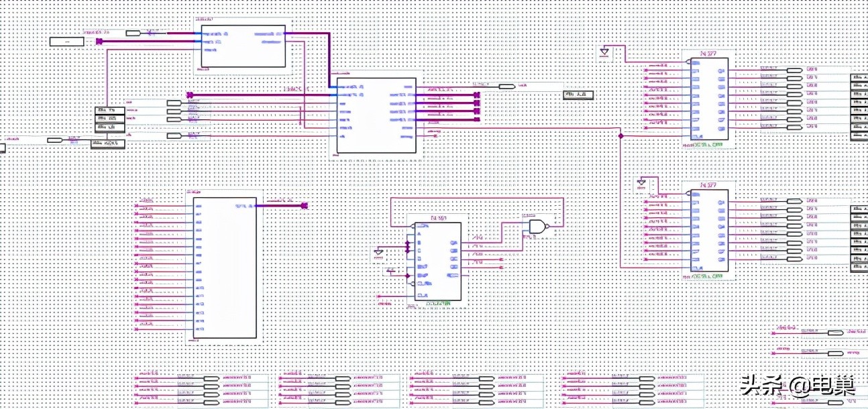This screenshot has height=409, width=868.
Task: Click the output port arrow right of the central chip
Action: pyautogui.click(x=506, y=86)
